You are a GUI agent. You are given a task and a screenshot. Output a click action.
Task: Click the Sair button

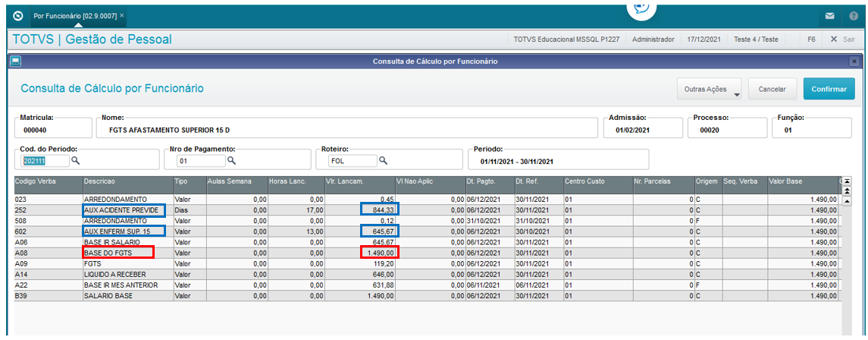[842, 39]
